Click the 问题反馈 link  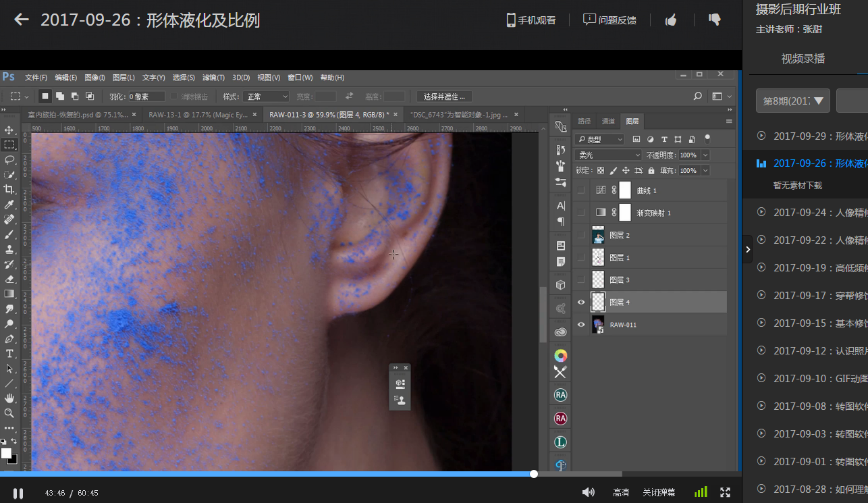[610, 20]
